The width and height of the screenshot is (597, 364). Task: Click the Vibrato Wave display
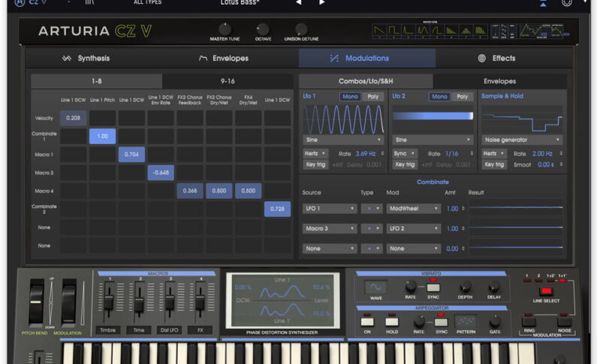pyautogui.click(x=375, y=287)
